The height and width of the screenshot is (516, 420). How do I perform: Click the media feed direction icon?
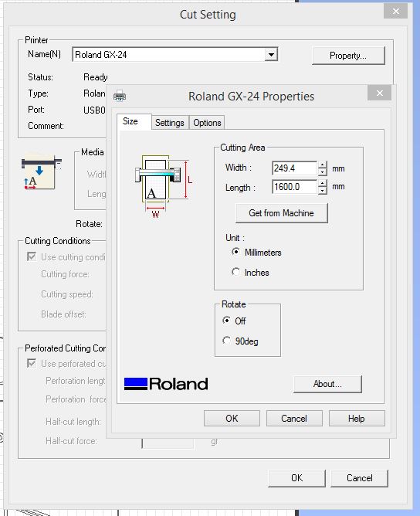click(41, 172)
